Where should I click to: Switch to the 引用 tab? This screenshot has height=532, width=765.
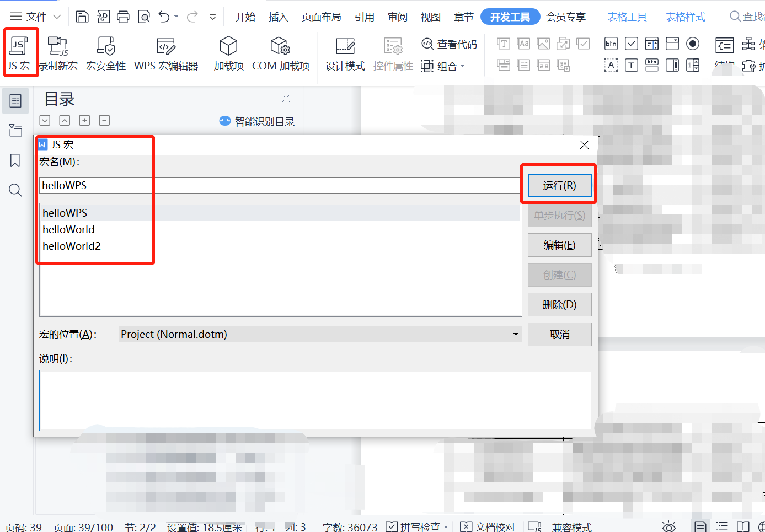point(365,17)
